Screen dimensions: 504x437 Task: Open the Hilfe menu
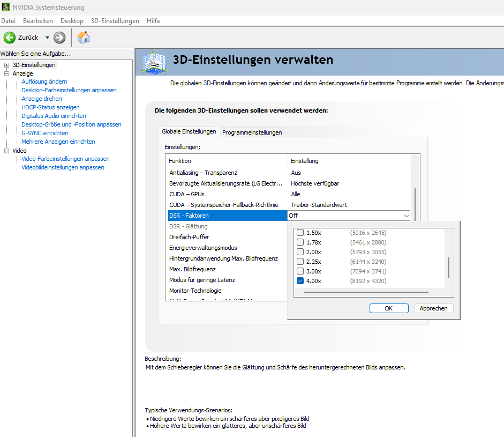[x=153, y=20]
